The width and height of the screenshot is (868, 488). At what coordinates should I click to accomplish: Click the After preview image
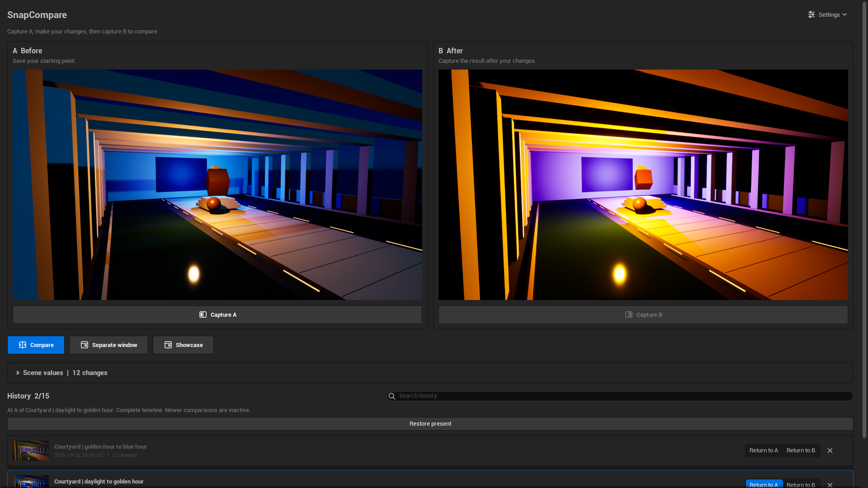click(643, 185)
